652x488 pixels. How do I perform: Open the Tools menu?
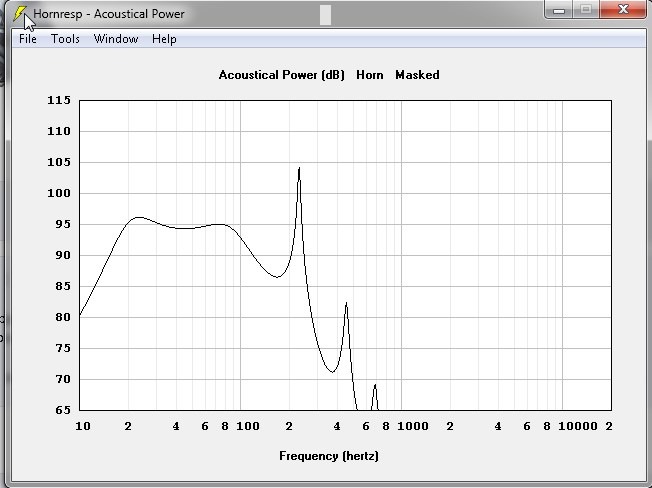(x=65, y=39)
